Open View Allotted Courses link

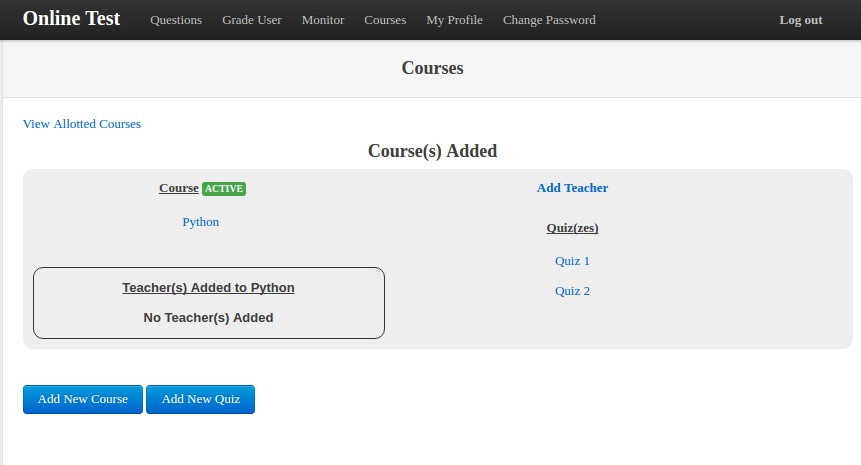click(82, 124)
